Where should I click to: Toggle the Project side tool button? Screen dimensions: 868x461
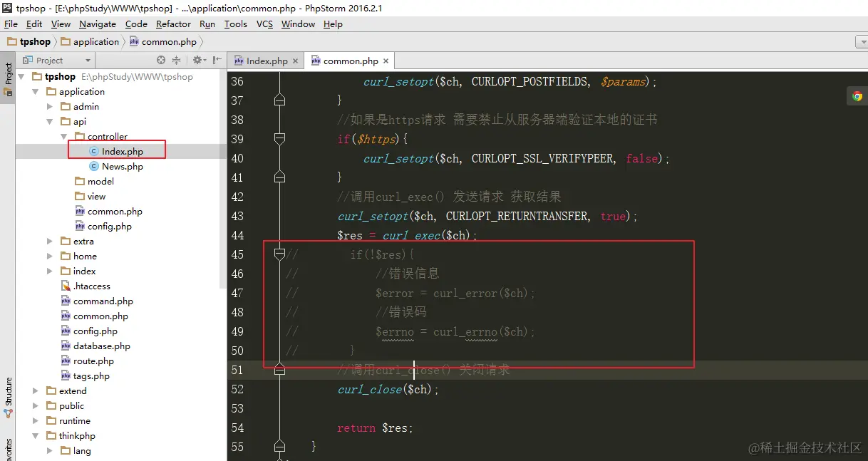point(8,78)
